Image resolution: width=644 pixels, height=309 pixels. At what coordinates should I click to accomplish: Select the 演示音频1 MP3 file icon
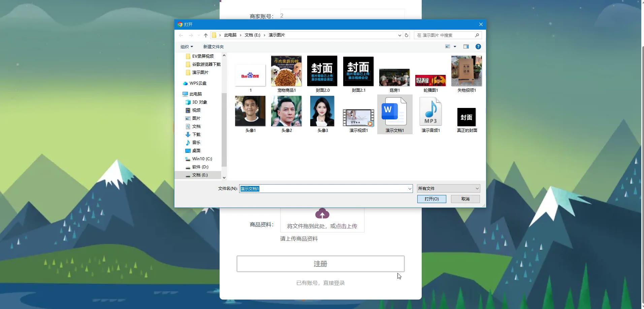[430, 111]
